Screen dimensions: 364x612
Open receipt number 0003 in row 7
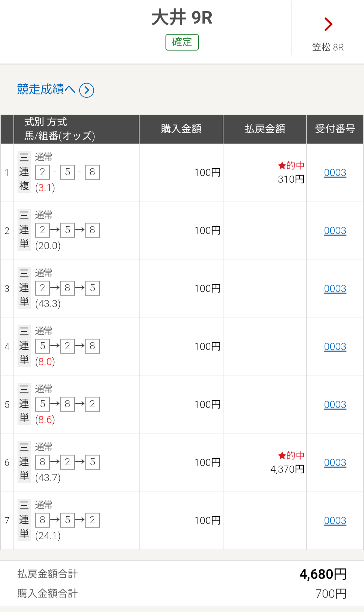[x=335, y=521]
